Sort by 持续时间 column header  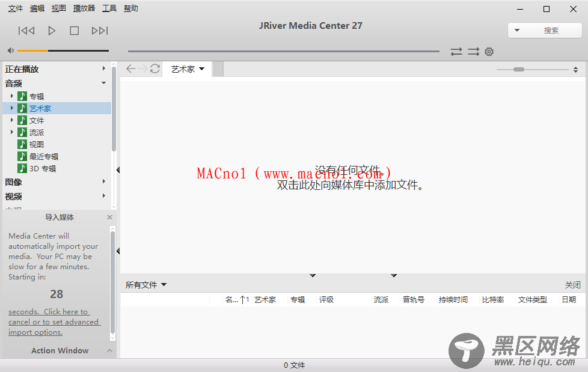(453, 300)
